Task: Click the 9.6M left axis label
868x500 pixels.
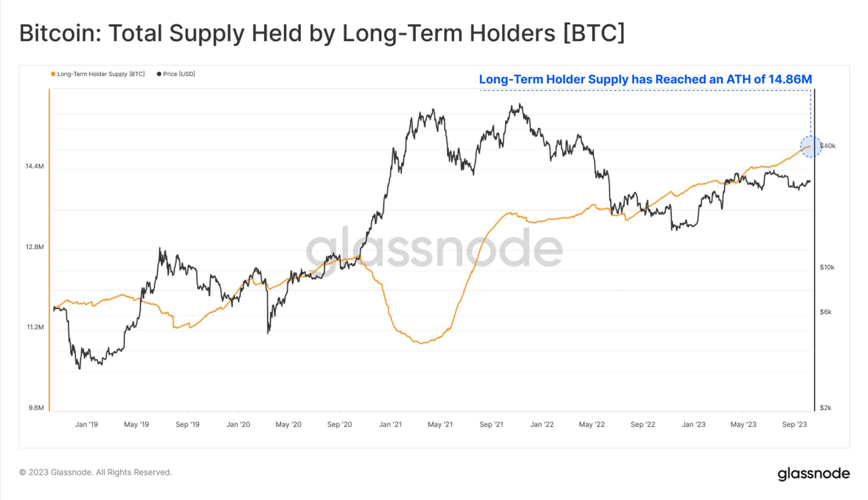Action: pos(36,408)
